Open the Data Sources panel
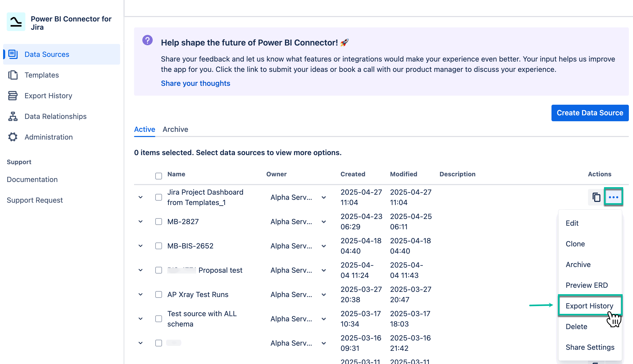 [47, 54]
